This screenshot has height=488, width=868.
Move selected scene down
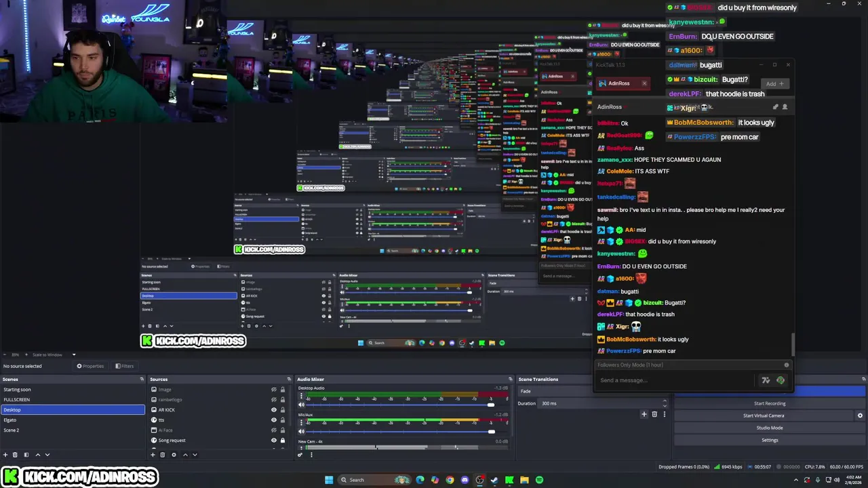[47, 455]
